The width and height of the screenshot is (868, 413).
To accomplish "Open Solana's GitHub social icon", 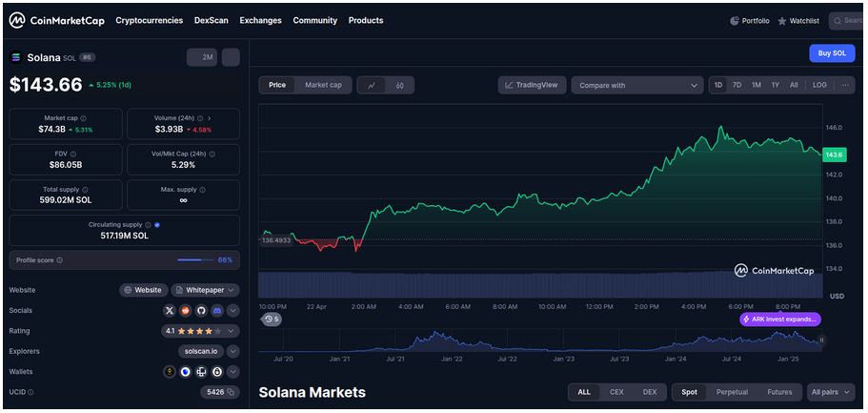I will (201, 310).
